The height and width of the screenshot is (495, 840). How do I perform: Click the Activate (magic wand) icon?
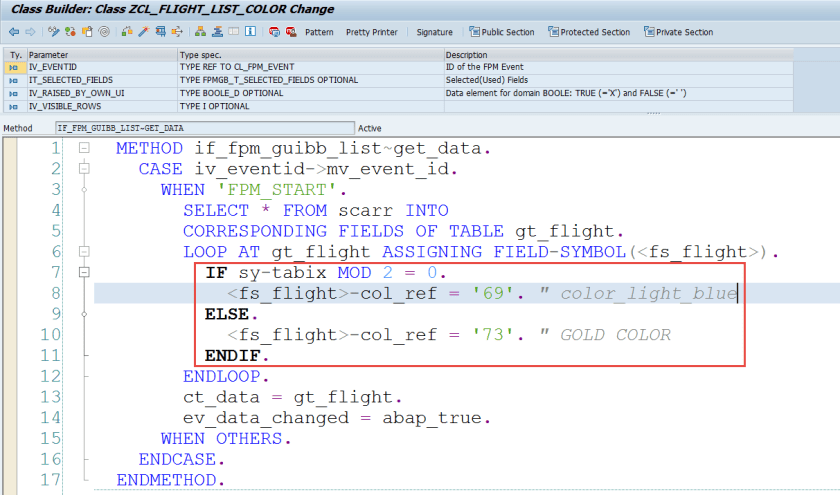(x=144, y=32)
